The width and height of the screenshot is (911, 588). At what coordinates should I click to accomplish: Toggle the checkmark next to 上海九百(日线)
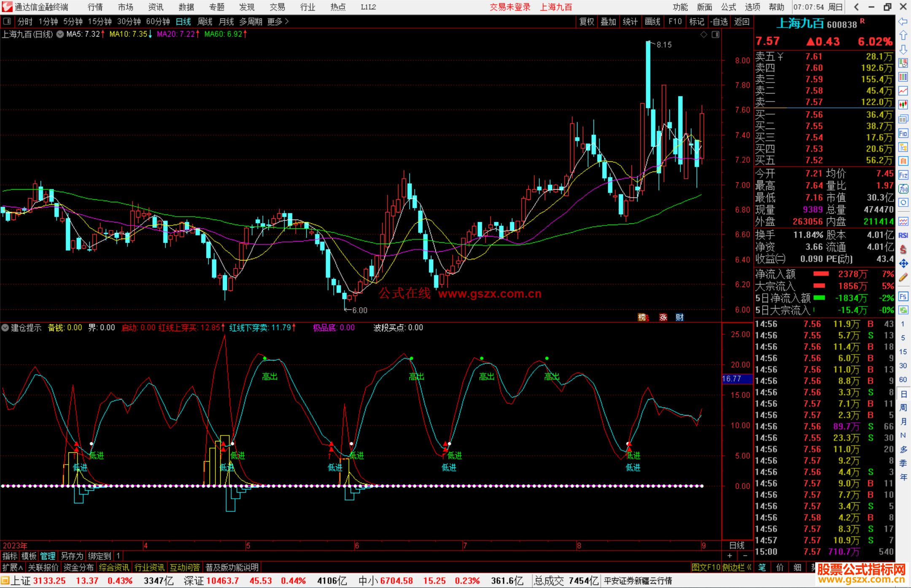click(x=60, y=34)
